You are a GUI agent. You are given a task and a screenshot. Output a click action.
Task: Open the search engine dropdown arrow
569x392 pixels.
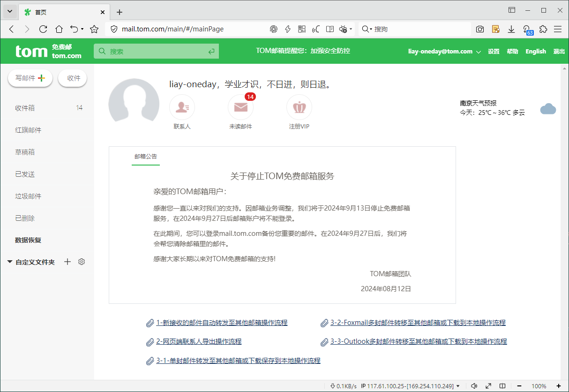[371, 29]
